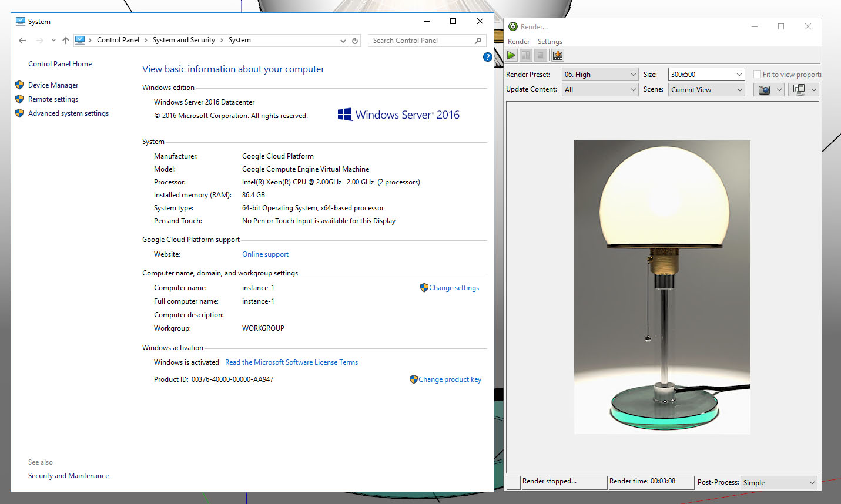
Task: Expand the camera button dropdown arrow
Action: click(779, 90)
